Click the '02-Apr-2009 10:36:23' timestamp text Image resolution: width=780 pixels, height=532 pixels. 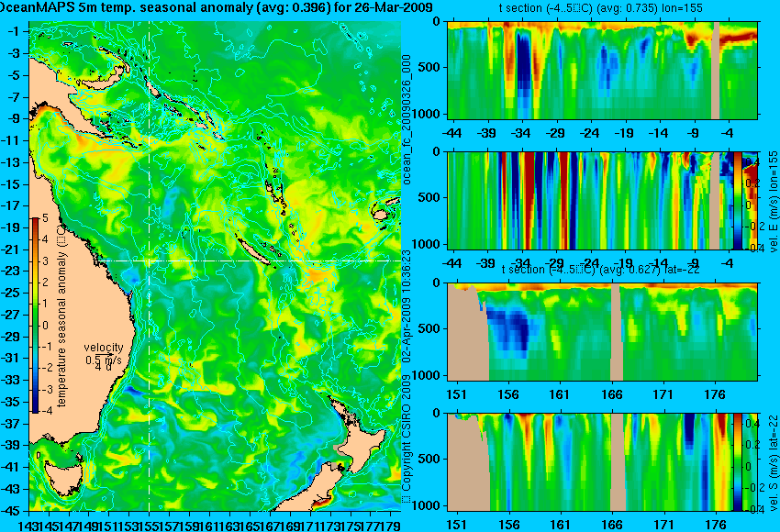coord(407,306)
